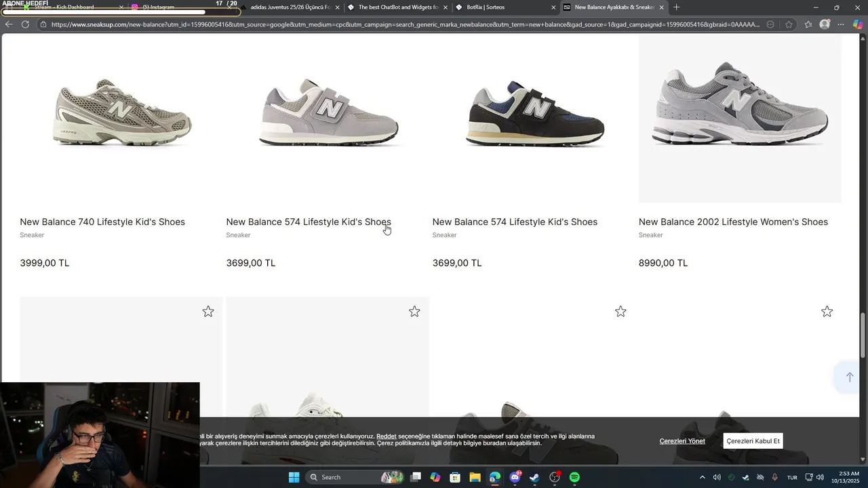Click Sneaker label under the 740 shoe
Image resolution: width=868 pixels, height=488 pixels.
click(x=32, y=235)
